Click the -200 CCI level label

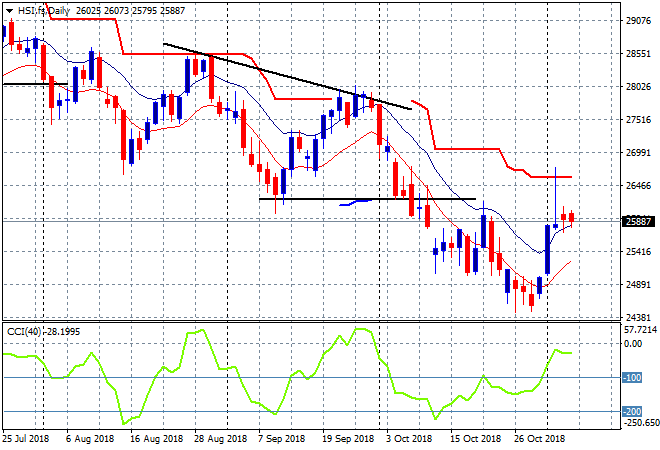coord(632,411)
